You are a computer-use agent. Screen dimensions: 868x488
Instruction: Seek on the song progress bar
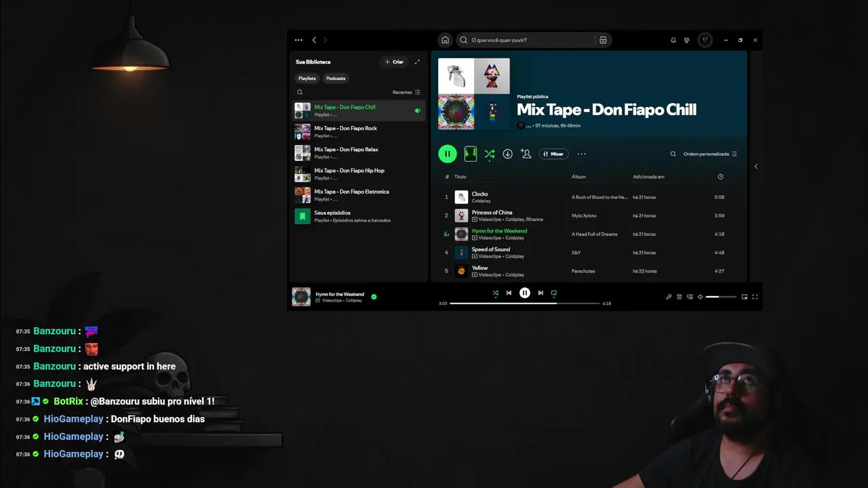[525, 304]
